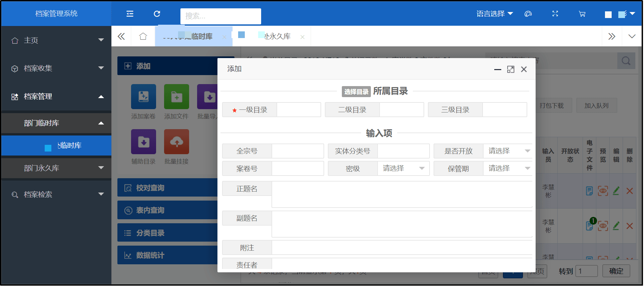Click the 批量挂接 cloud upload icon
644x287 pixels.
pos(176,142)
